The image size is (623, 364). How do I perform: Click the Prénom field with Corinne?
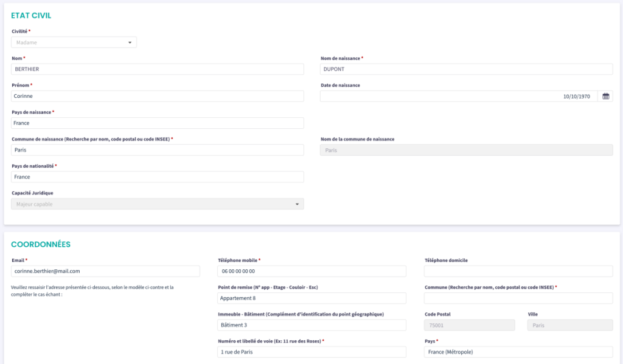click(x=158, y=96)
